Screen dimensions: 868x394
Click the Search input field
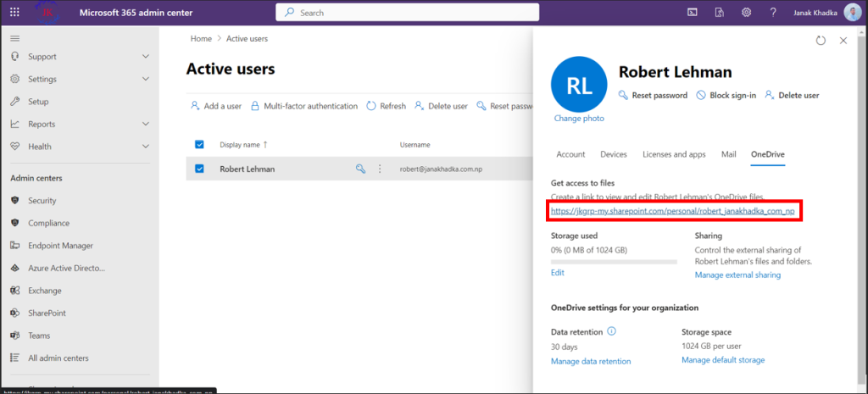[x=407, y=12]
